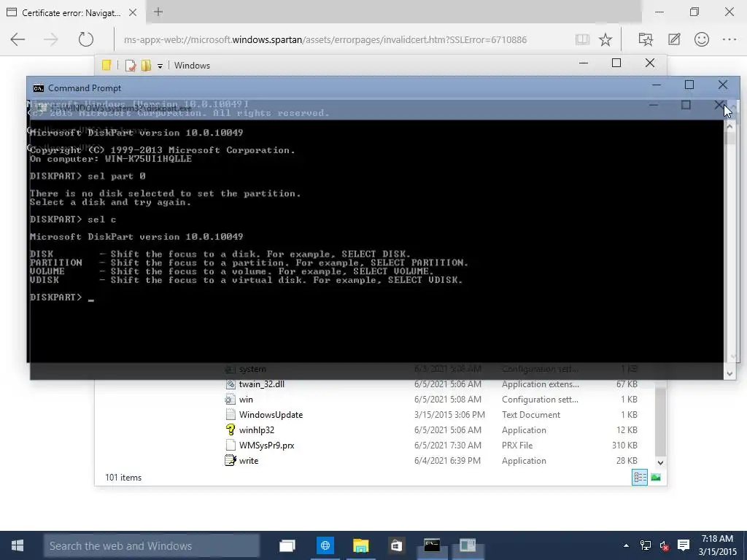Switch to diskpart taskbar button
Screen dimensions: 747x560
468,545
